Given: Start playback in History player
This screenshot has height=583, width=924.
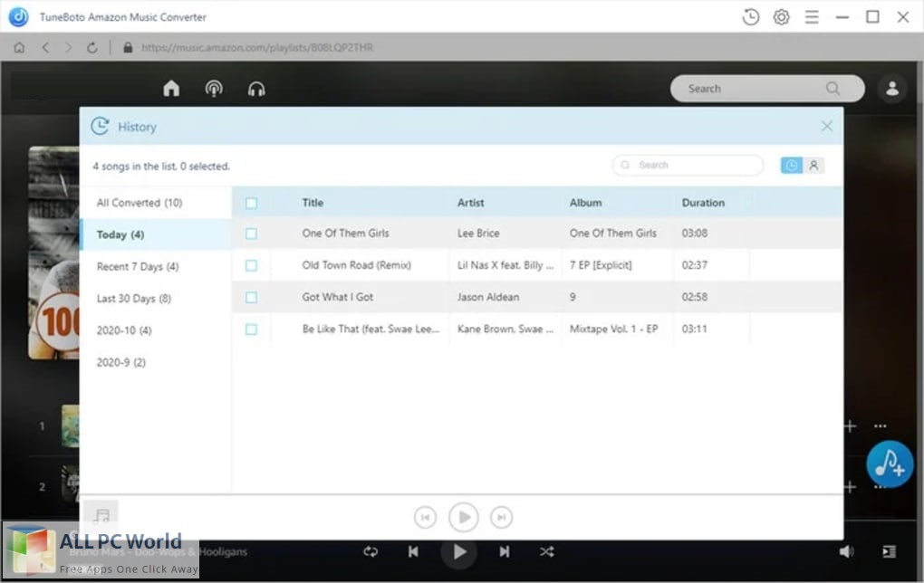Looking at the screenshot, I should click(463, 517).
